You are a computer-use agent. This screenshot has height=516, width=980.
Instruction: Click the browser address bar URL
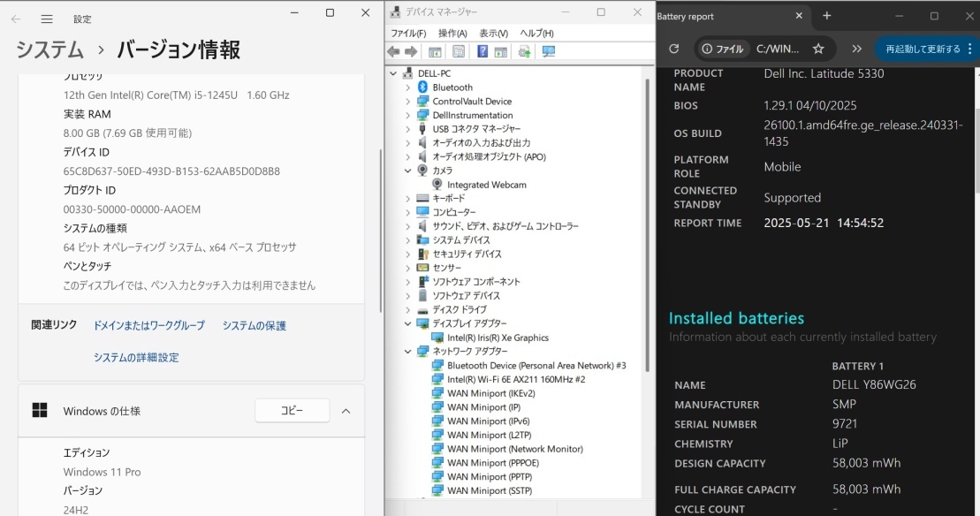point(778,49)
